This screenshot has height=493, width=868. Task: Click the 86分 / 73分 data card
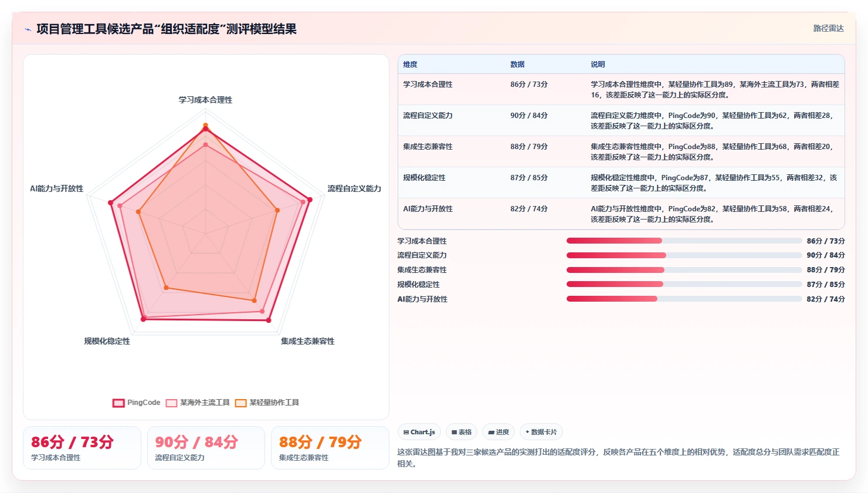click(x=82, y=448)
